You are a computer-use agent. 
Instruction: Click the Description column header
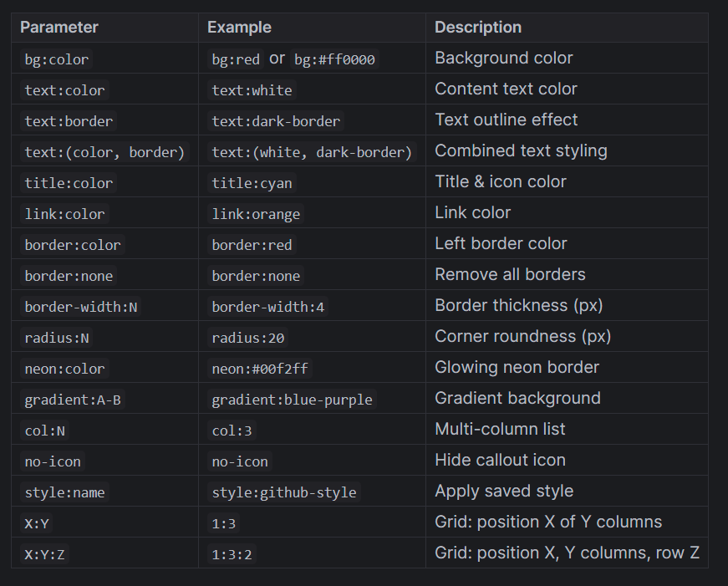tap(478, 28)
